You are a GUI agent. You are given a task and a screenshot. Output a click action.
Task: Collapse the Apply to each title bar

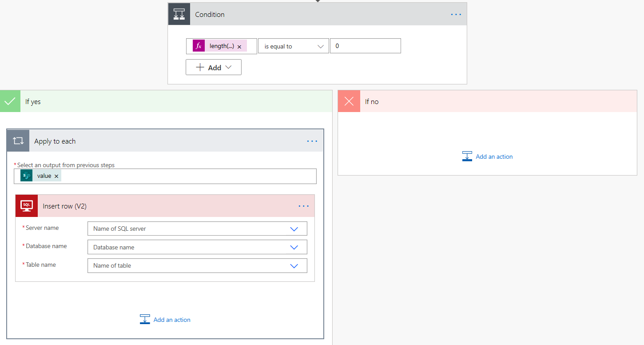point(165,141)
